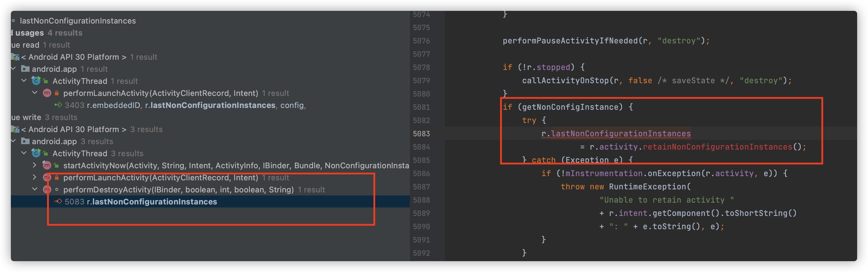
Task: Click performPauseActivityIfNeeded call in editor
Action: 606,41
